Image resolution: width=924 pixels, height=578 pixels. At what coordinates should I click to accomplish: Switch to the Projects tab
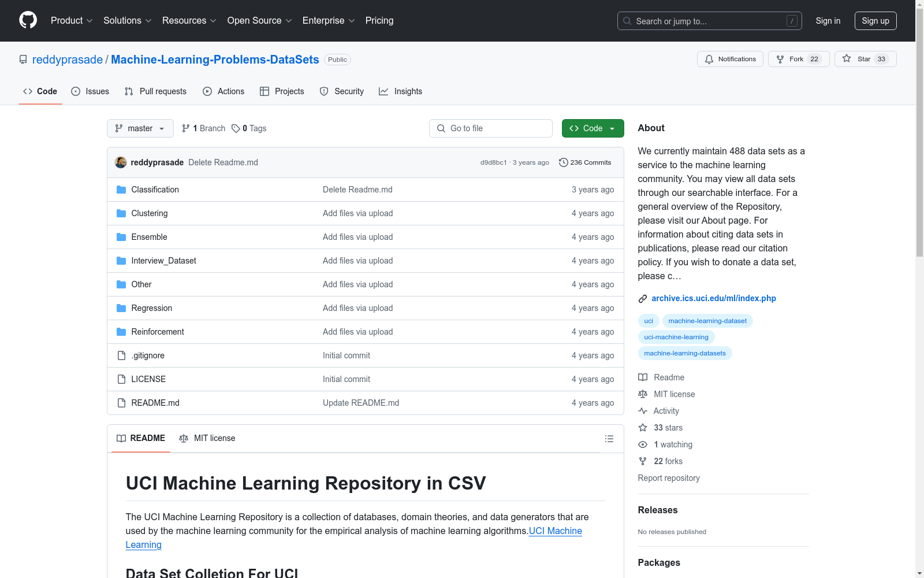[x=282, y=91]
